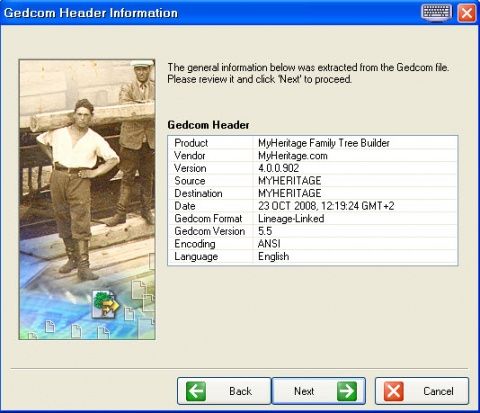
Task: Go Back to the previous wizard step
Action: pyautogui.click(x=224, y=391)
